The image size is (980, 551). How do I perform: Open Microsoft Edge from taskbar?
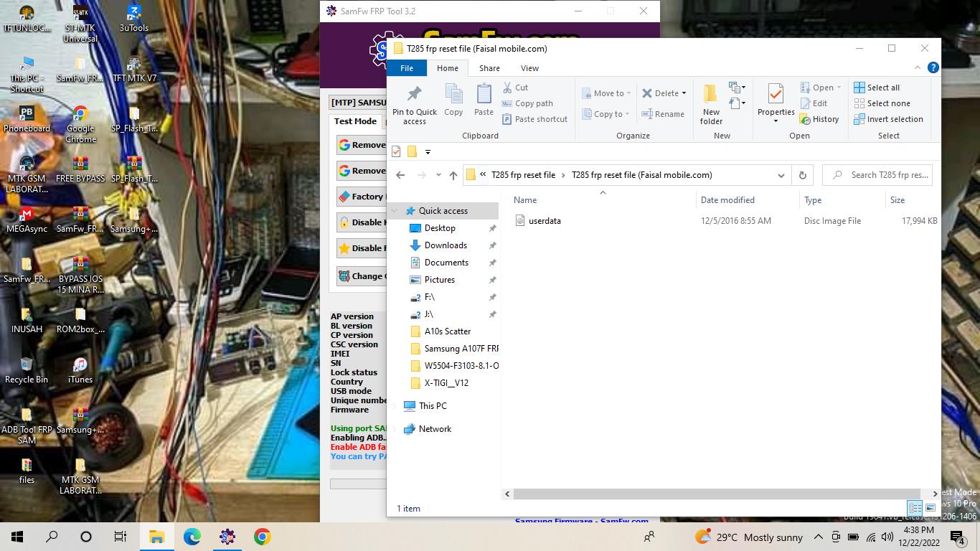(x=192, y=537)
